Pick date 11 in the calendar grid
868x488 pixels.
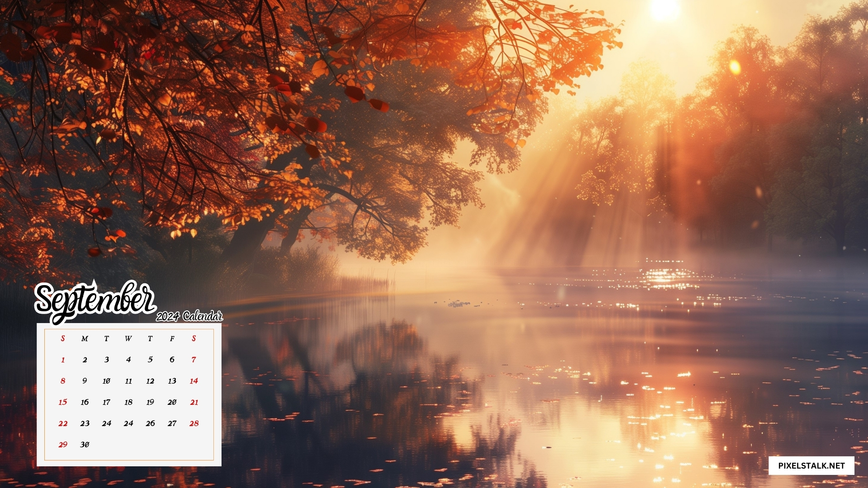coord(128,381)
